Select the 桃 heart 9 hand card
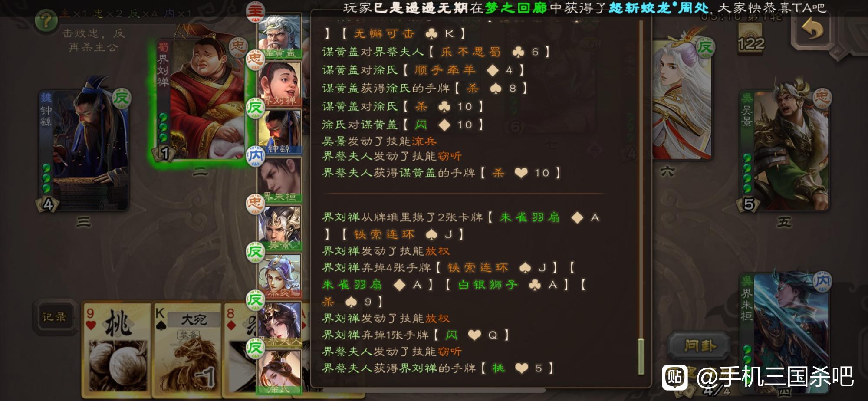Image resolution: width=868 pixels, height=401 pixels. pyautogui.click(x=117, y=350)
